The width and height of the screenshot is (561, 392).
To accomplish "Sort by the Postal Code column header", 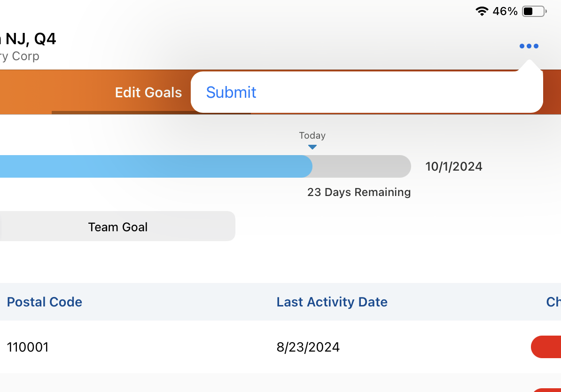I will pyautogui.click(x=45, y=302).
